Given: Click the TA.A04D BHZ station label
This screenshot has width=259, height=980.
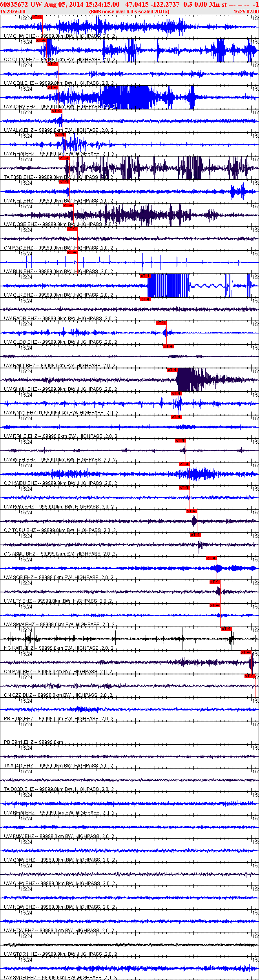Looking at the screenshot, I should (19, 766).
